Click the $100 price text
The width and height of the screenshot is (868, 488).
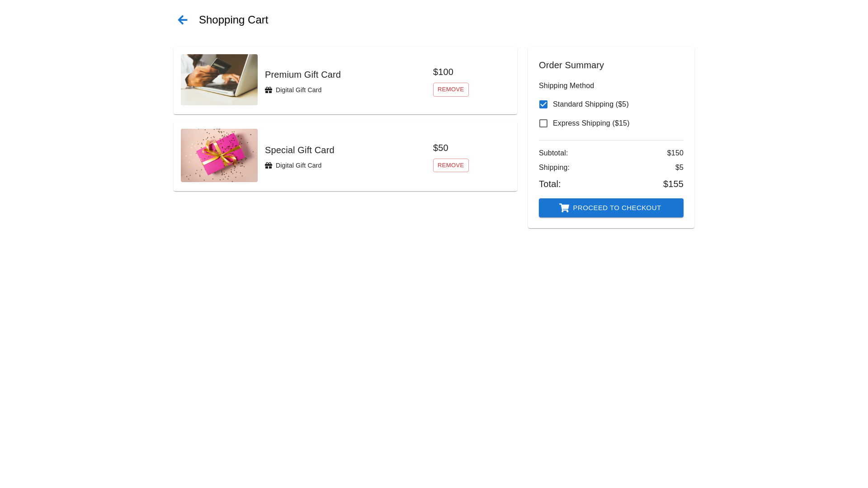pos(443,72)
